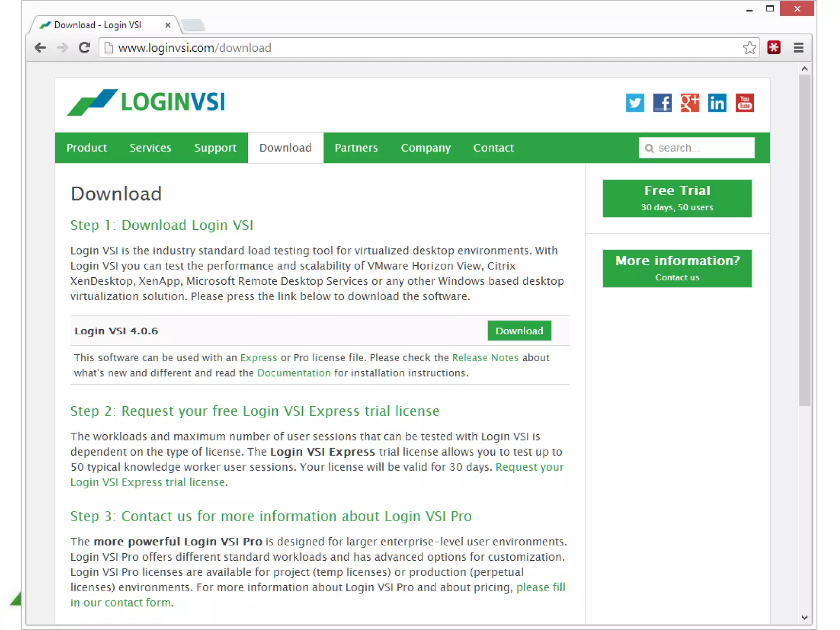This screenshot has height=630, width=840.
Task: Click the green Download button for 4.0.6
Action: 519,331
